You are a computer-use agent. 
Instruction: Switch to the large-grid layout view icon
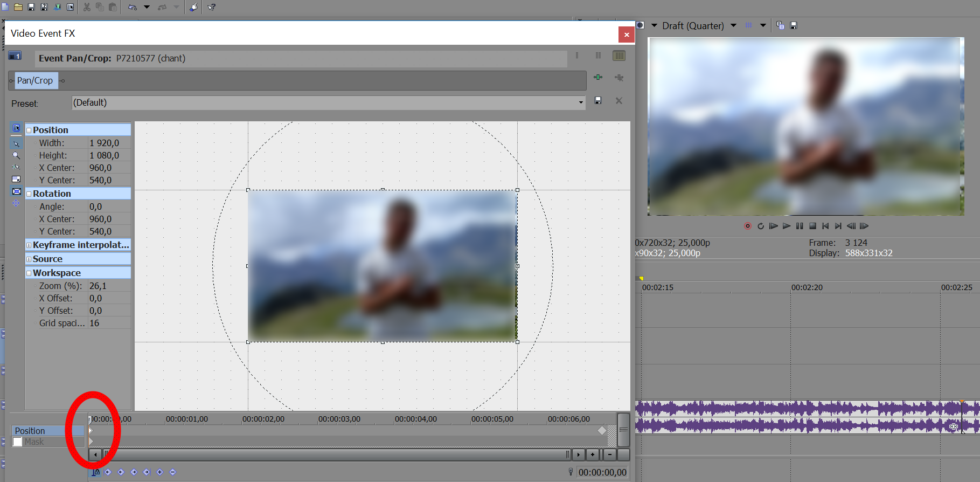tap(619, 56)
